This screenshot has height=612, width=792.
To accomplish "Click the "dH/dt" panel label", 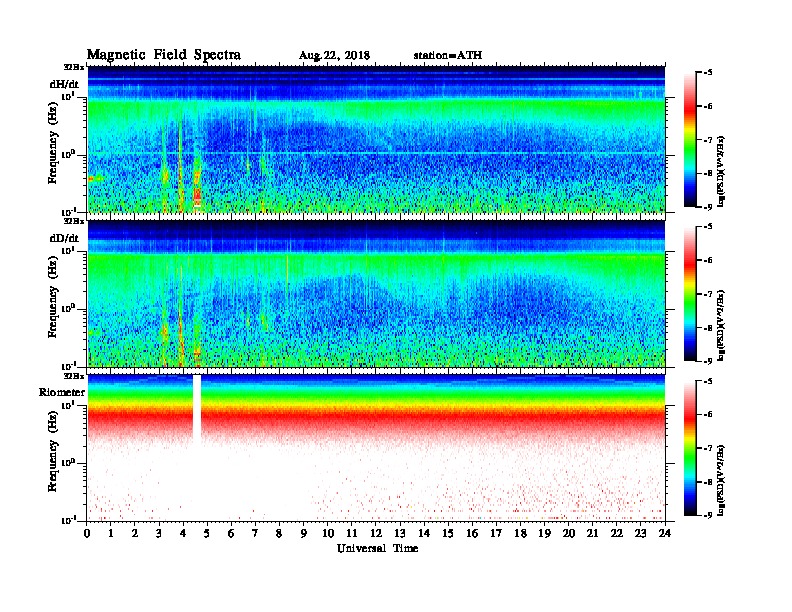I will [x=64, y=84].
